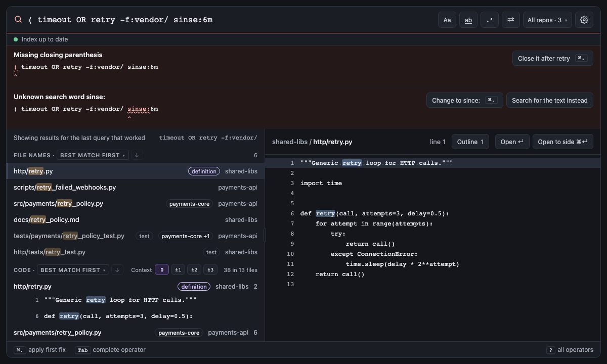Open the http/retry.py code result header
The width and height of the screenshot is (607, 364).
coord(136,287)
